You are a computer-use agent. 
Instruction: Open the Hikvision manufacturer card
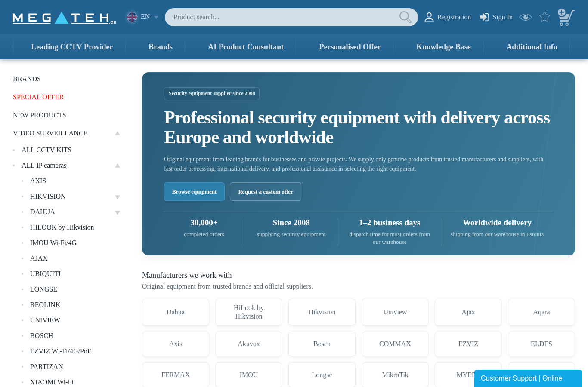pos(322,312)
